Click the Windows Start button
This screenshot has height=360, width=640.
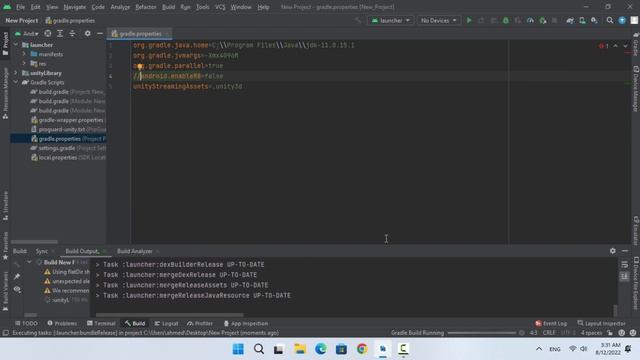238,349
